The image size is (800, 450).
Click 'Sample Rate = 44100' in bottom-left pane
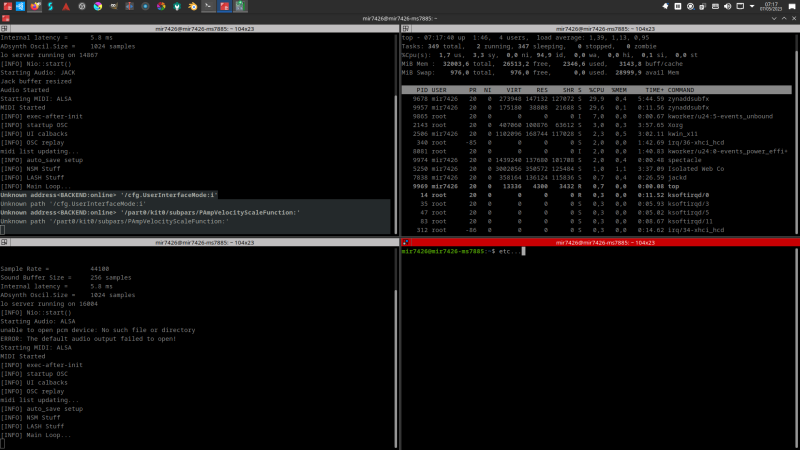(55, 269)
